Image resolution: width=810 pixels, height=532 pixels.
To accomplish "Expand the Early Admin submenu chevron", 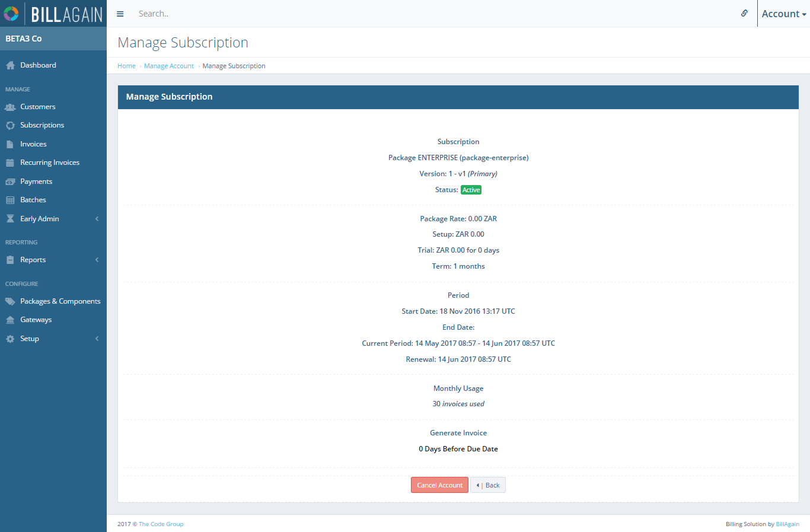I will (x=97, y=219).
